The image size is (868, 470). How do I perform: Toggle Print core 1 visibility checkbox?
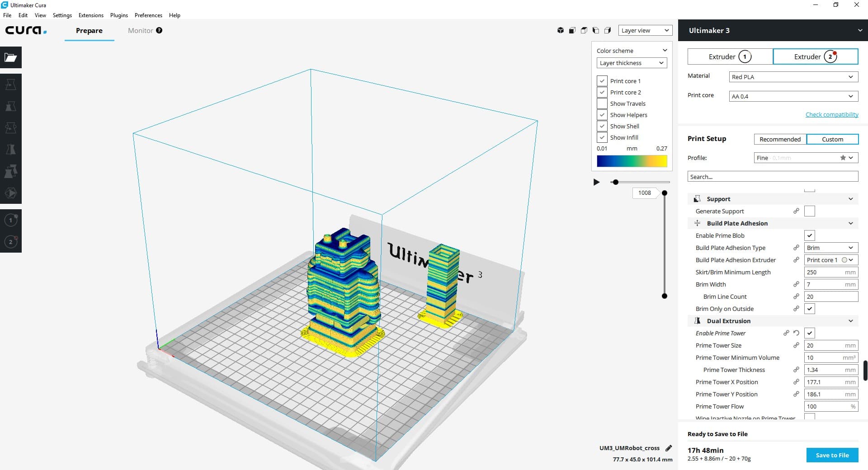tap(602, 81)
